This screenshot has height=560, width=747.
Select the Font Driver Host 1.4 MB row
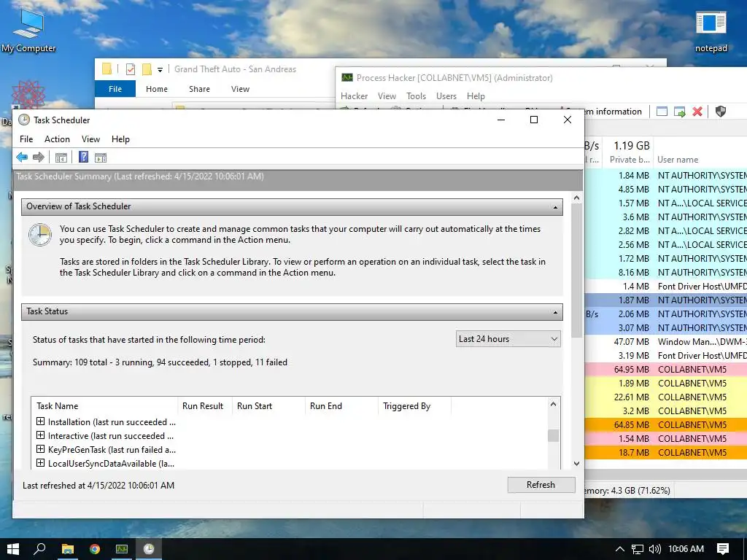pos(665,287)
